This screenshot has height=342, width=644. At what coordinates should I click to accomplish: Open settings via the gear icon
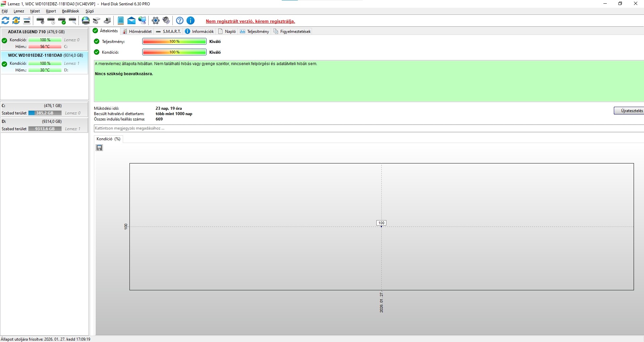click(155, 21)
